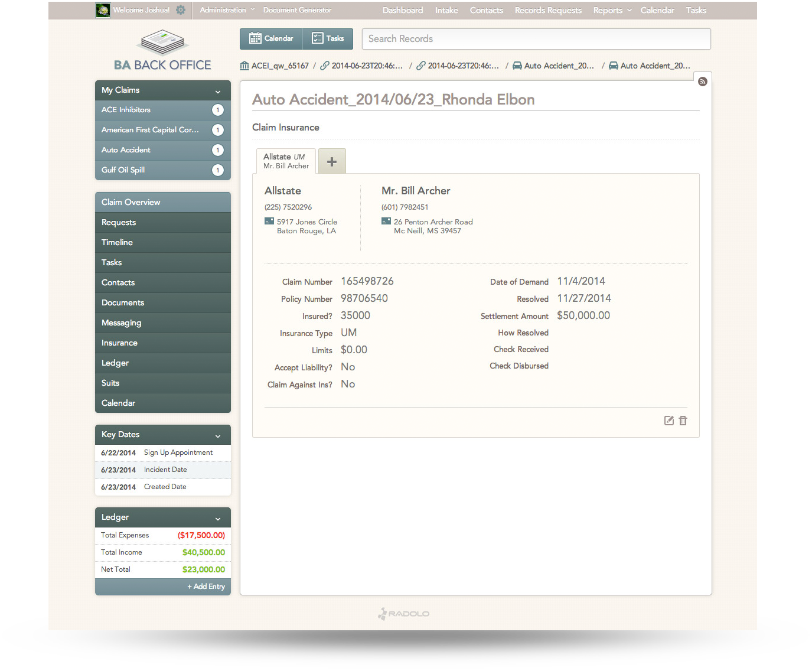Open Ledger in the claim sidebar menu

115,363
